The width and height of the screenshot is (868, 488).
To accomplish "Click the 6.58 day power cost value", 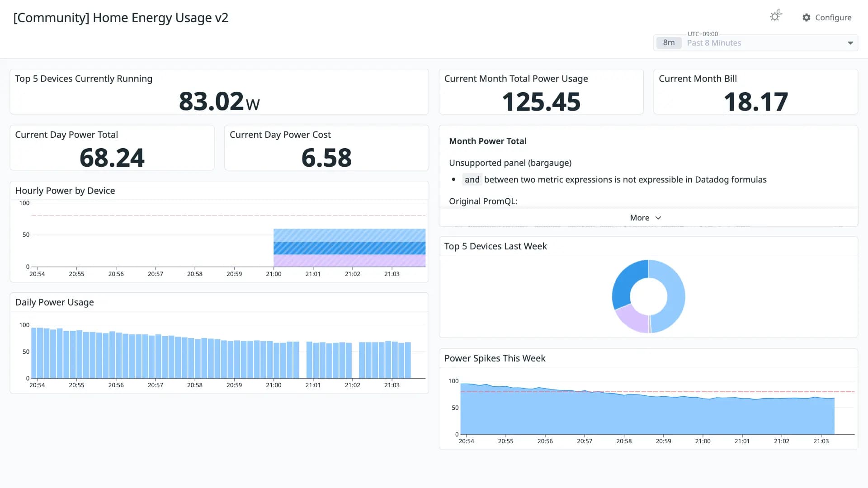I will click(326, 158).
